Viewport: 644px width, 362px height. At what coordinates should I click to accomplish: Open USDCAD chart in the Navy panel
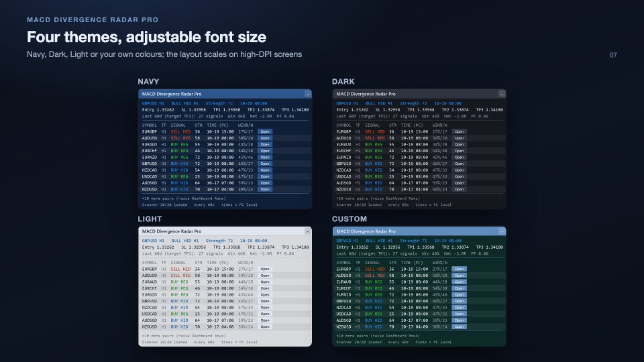point(265,176)
